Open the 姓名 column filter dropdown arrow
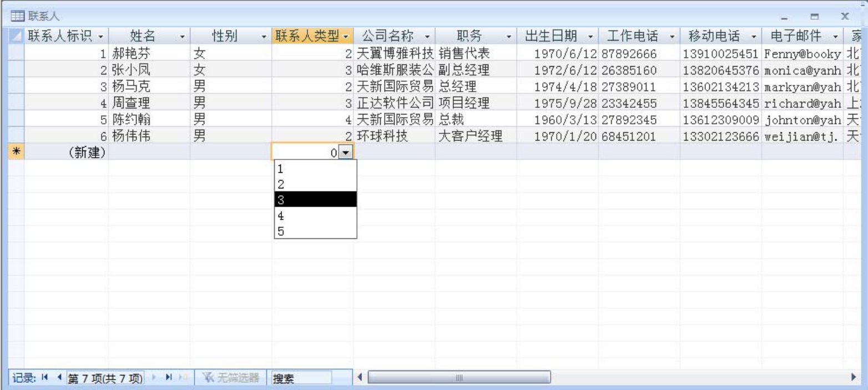The width and height of the screenshot is (868, 390). pyautogui.click(x=183, y=37)
